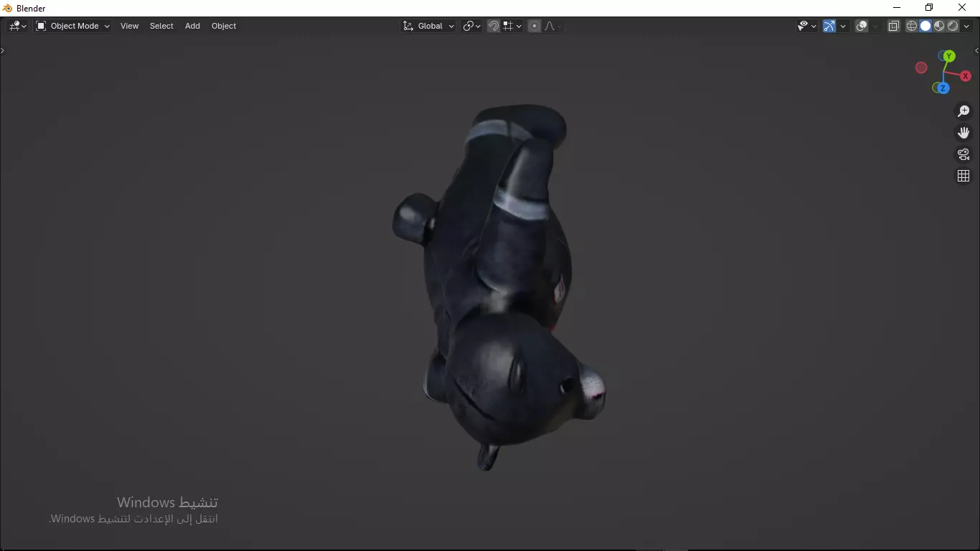Expand the sidebar with the right edge arrow
This screenshot has height=551, width=980.
976,51
